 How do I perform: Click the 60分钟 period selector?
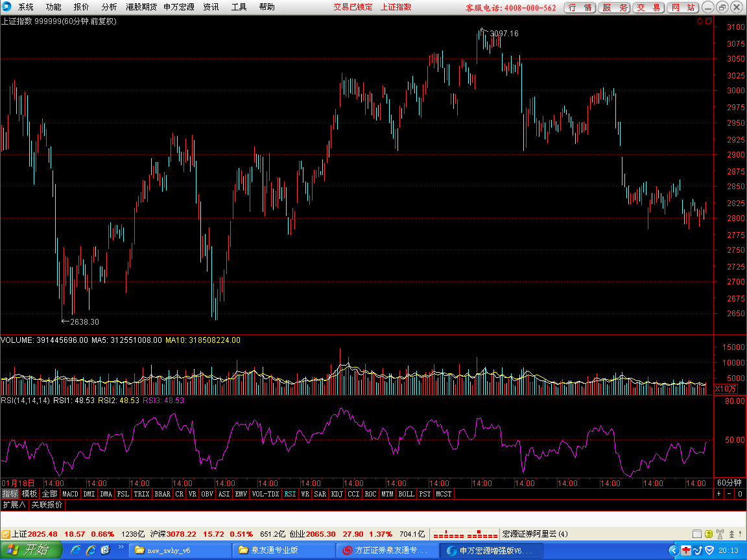[x=729, y=483]
